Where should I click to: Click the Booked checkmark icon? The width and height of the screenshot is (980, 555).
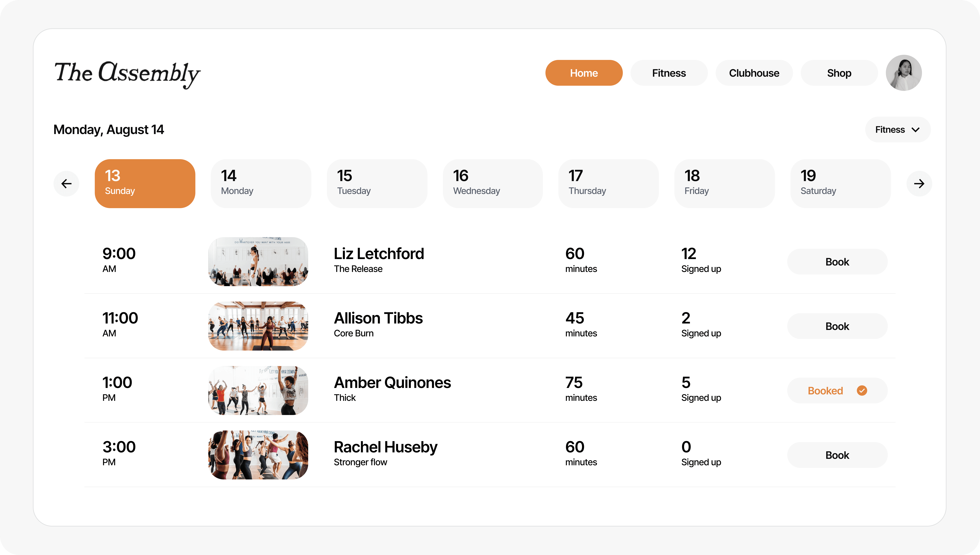click(x=862, y=391)
